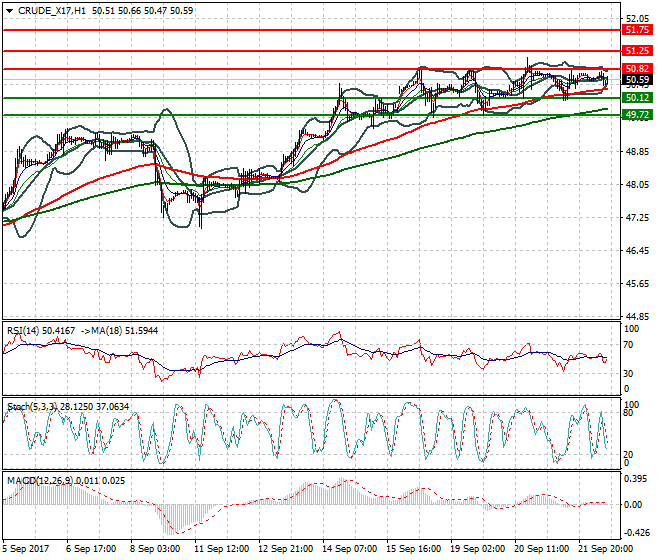This screenshot has width=660, height=560.
Task: Click the 49.72 green support level label
Action: click(637, 115)
